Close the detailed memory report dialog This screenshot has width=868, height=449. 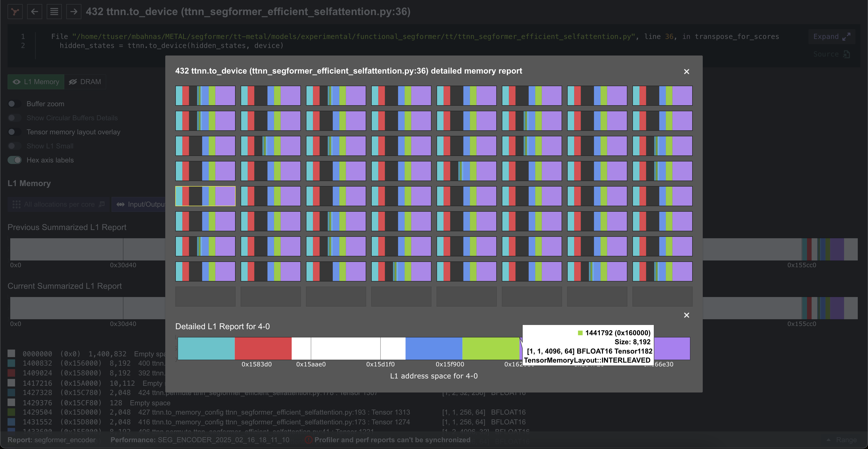coord(686,71)
